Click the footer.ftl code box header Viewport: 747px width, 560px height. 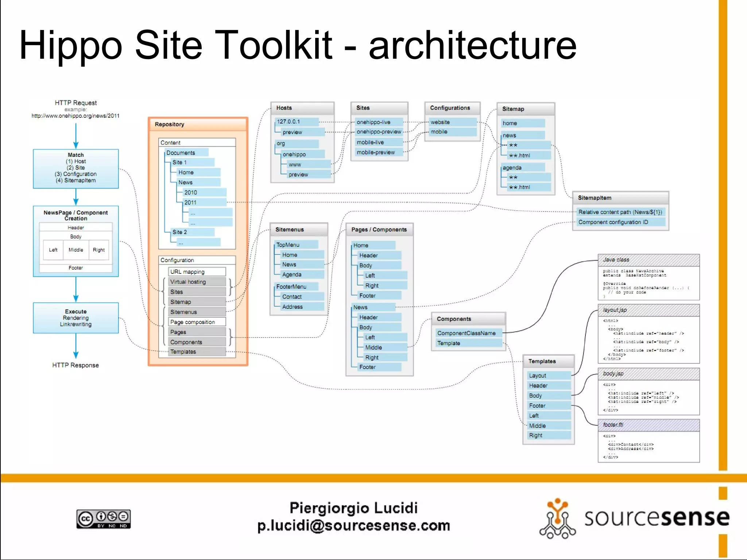648,425
